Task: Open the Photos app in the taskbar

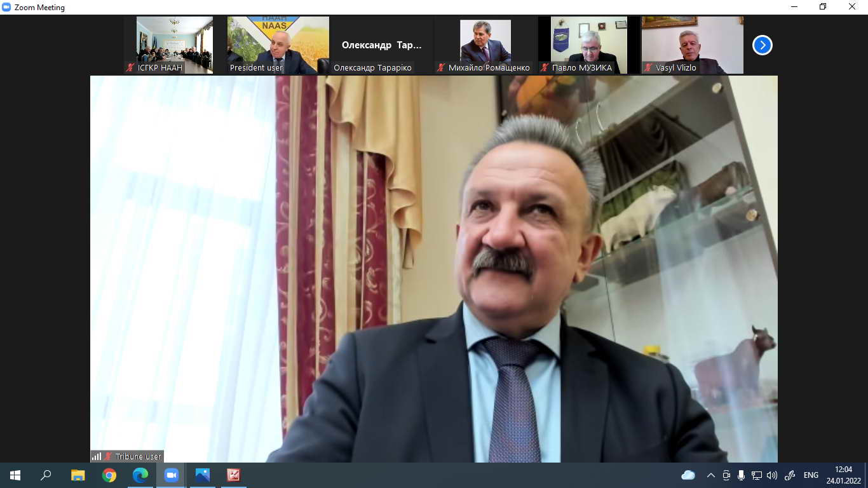Action: (203, 475)
